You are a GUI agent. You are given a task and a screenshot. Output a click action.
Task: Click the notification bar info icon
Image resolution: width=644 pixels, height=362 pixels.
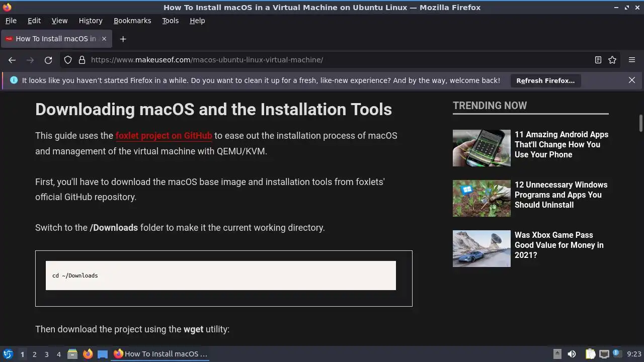click(x=14, y=80)
